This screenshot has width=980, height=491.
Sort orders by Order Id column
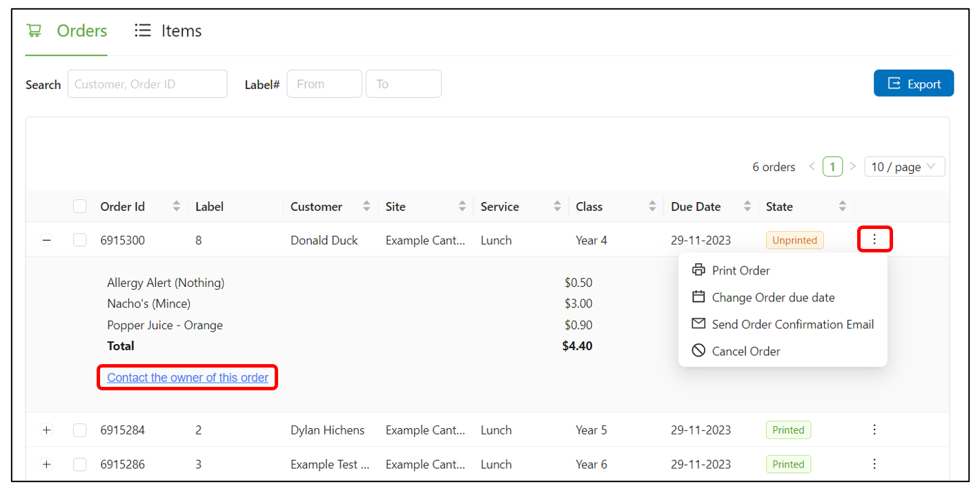point(176,206)
